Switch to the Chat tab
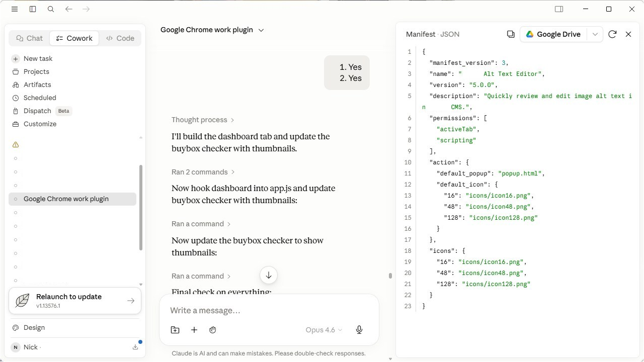644x362 pixels. pos(30,38)
